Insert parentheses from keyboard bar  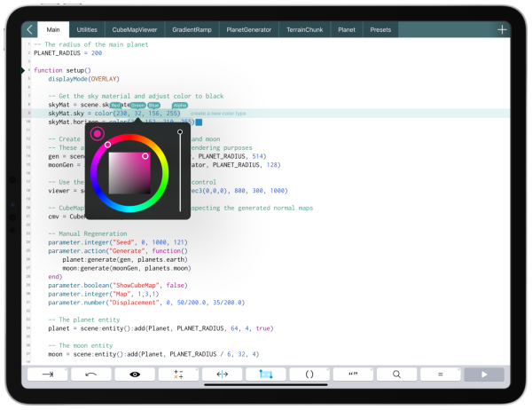coord(309,375)
